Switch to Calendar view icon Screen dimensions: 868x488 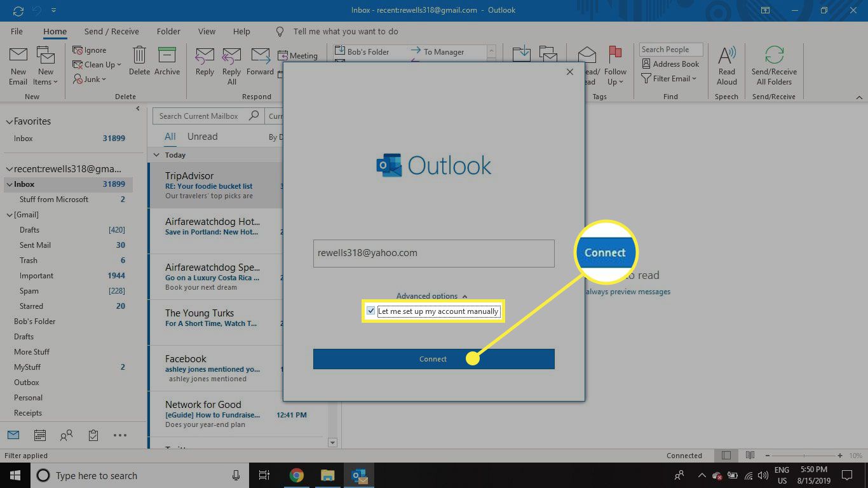click(39, 435)
